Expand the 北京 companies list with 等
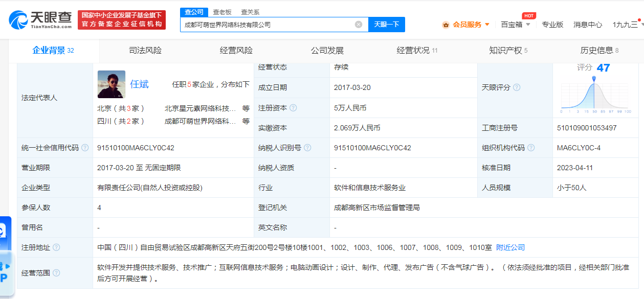This screenshot has height=299, width=644. coord(246,108)
